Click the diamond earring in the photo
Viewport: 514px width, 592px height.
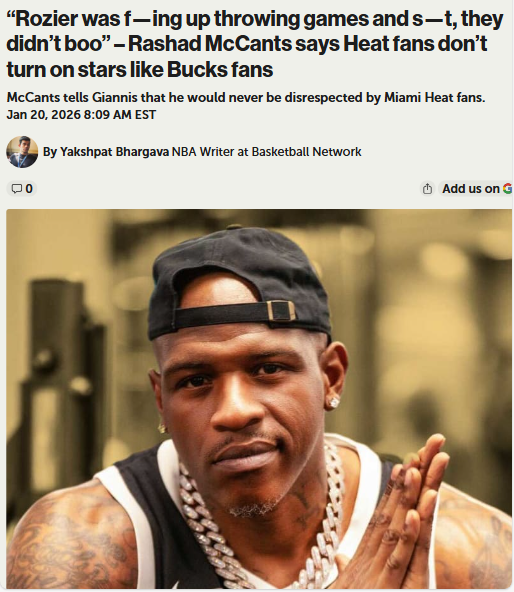click(x=333, y=402)
